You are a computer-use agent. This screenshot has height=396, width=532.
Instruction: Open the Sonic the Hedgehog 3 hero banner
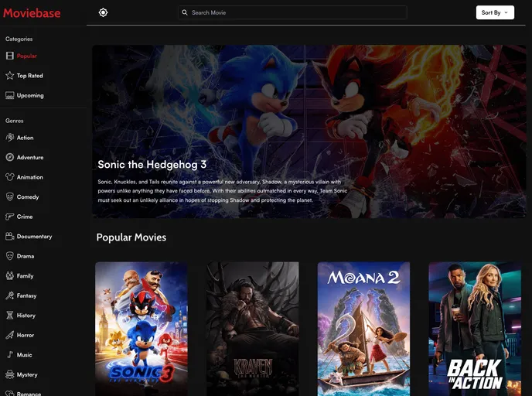coord(309,131)
